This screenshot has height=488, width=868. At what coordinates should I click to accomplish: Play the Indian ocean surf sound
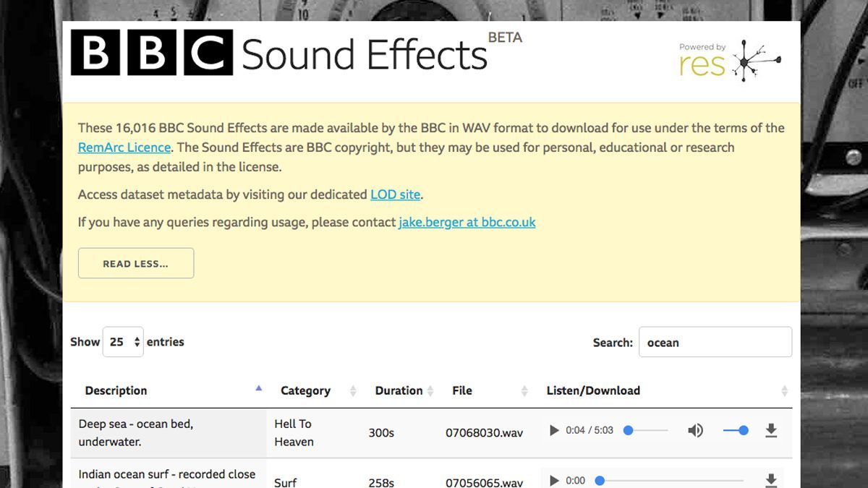pos(554,480)
